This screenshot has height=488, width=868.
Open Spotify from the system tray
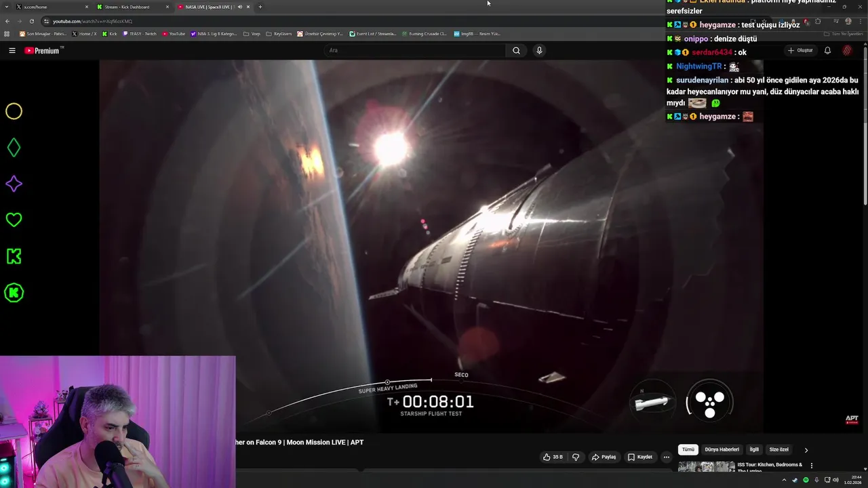coord(806,480)
